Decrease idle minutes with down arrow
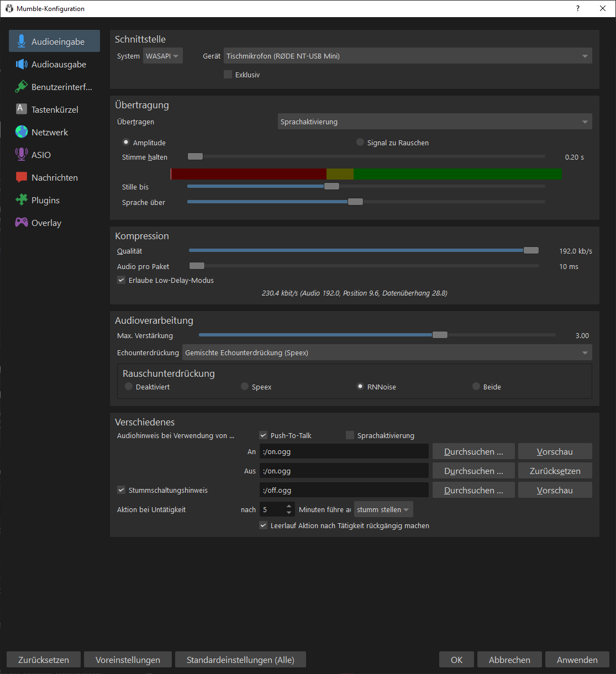 tap(289, 513)
